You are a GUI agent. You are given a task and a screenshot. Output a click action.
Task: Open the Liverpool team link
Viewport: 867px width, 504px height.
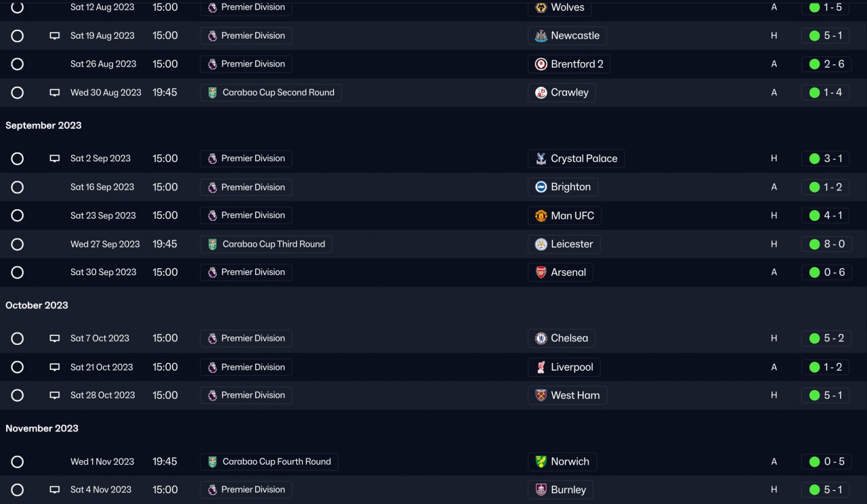click(x=572, y=367)
